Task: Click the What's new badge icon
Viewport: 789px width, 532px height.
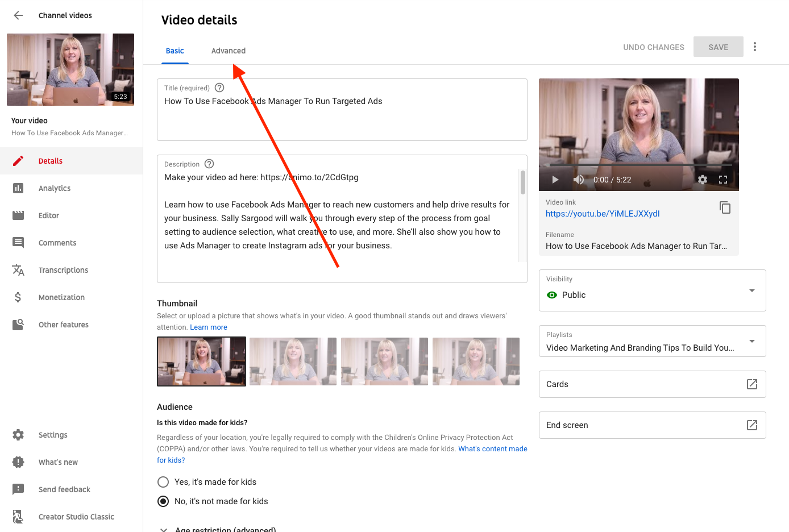Action: point(18,462)
